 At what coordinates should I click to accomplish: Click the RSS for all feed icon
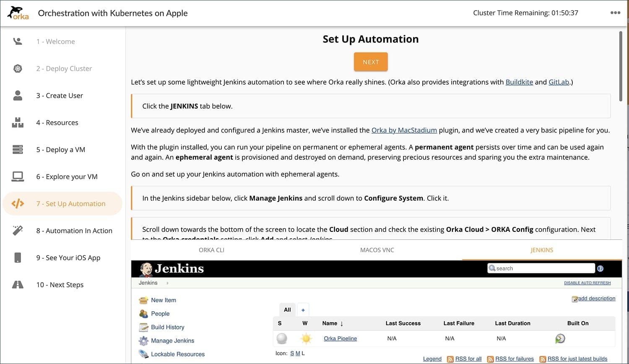[450, 359]
